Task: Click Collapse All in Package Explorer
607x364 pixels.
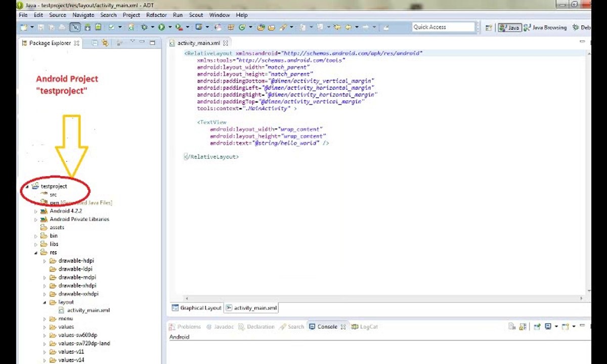Action: (95, 43)
